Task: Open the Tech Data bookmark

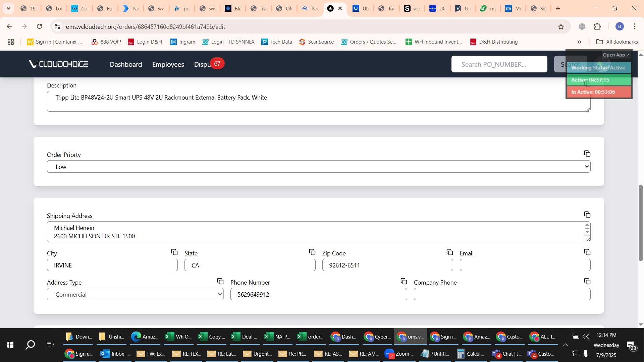Action: 277,42
